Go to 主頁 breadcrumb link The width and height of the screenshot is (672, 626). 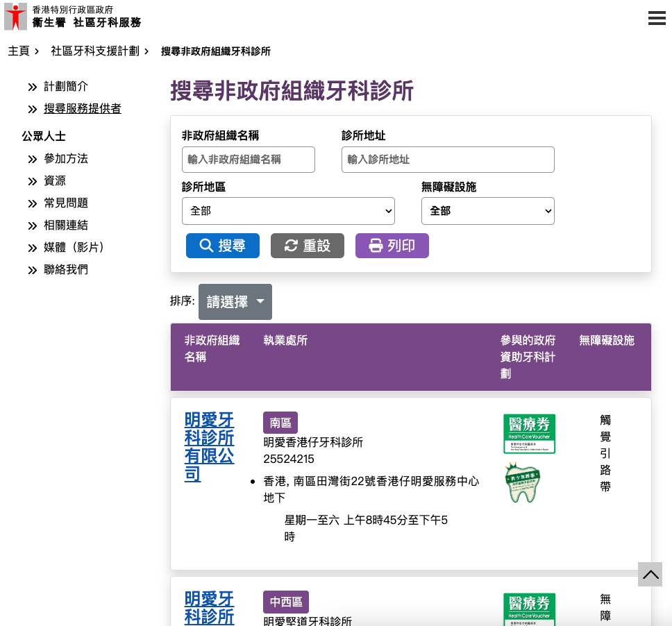[19, 51]
